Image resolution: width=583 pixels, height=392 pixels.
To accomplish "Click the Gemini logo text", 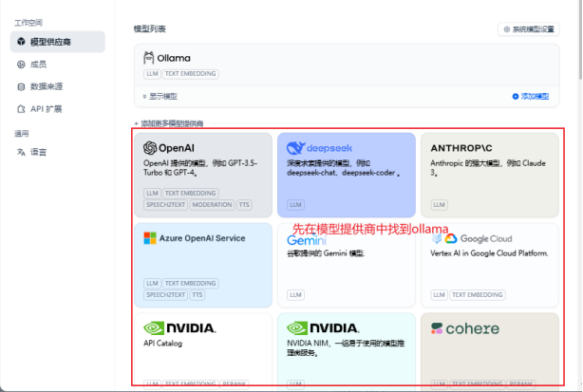I will click(307, 240).
